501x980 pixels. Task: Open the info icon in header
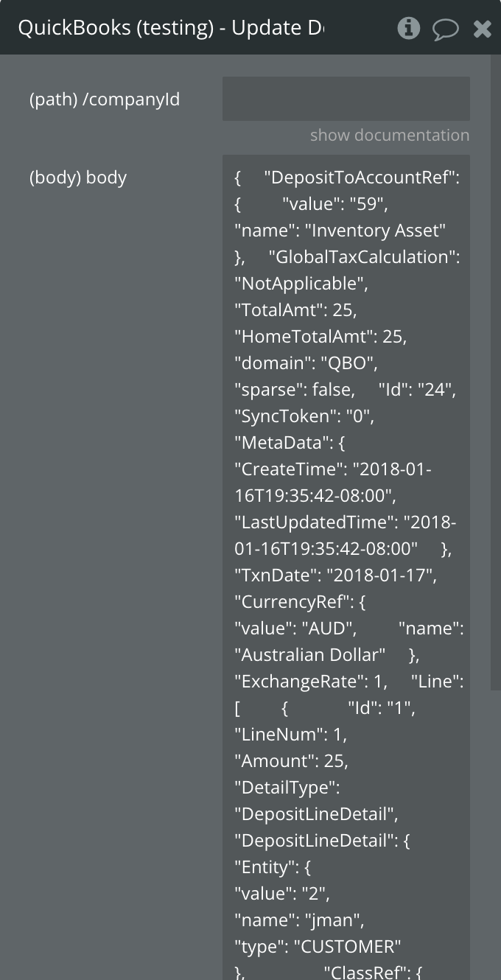click(408, 29)
